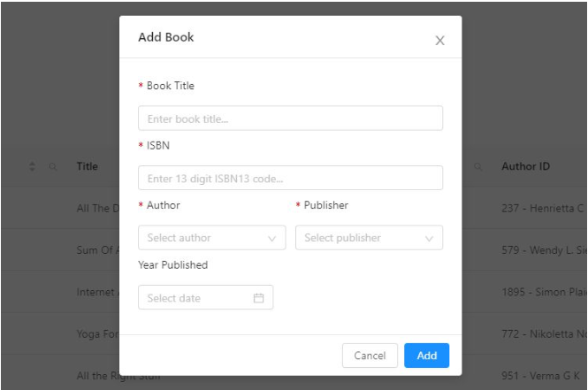588x390 pixels.
Task: Click the blue Add button
Action: click(426, 356)
